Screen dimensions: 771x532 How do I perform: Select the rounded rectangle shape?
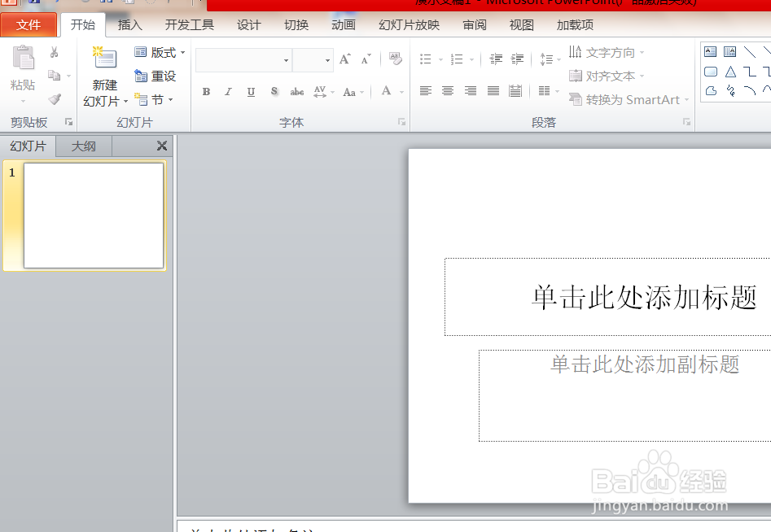[711, 72]
